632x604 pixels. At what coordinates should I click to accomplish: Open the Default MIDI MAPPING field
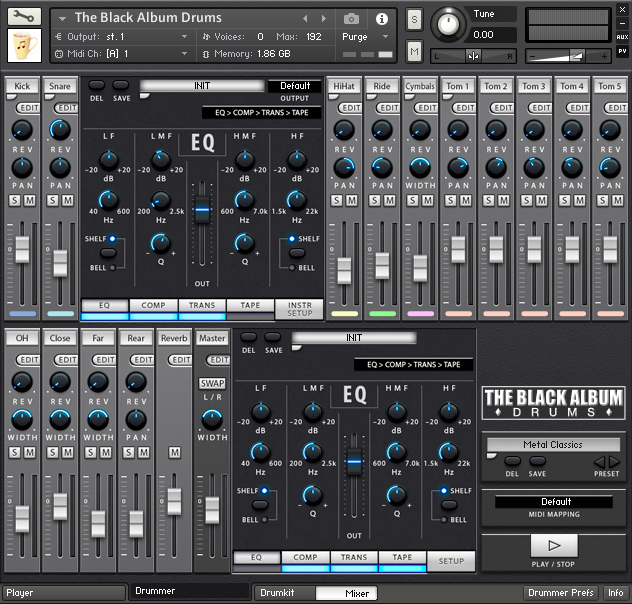click(x=554, y=502)
